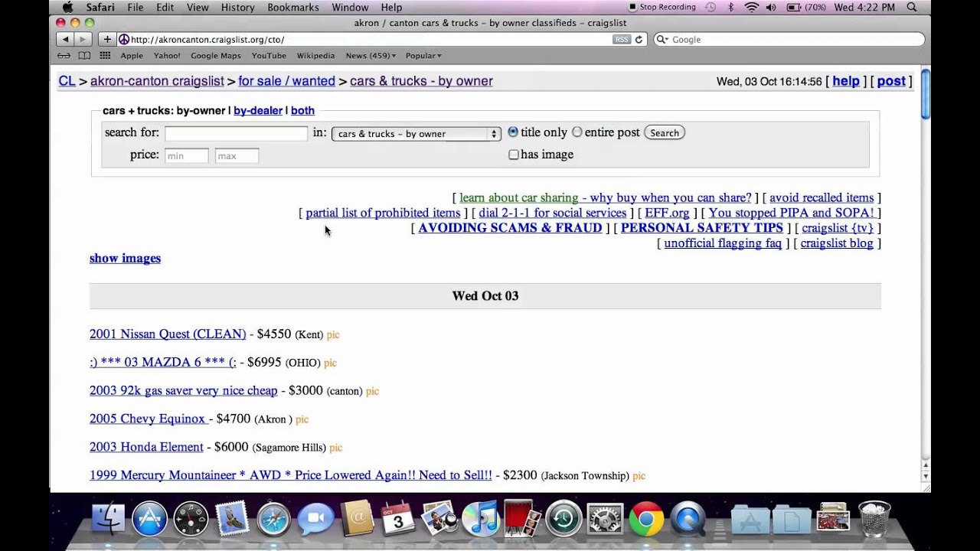This screenshot has height=551, width=980.
Task: Click the 'show images' link
Action: pos(125,259)
